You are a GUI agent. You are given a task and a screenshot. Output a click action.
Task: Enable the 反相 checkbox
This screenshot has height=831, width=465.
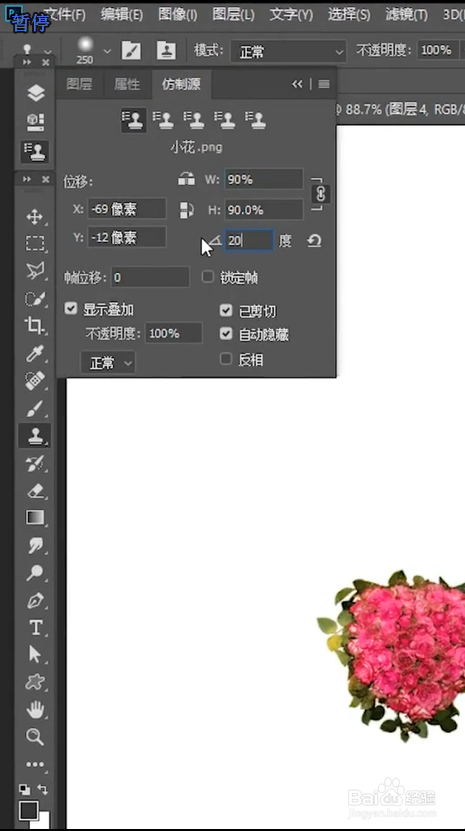pyautogui.click(x=226, y=359)
